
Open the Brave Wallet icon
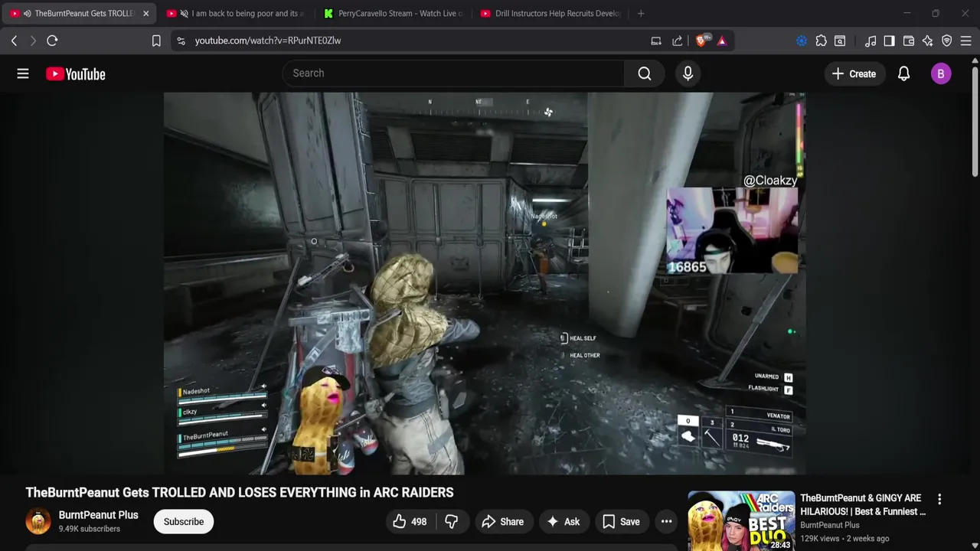(909, 41)
